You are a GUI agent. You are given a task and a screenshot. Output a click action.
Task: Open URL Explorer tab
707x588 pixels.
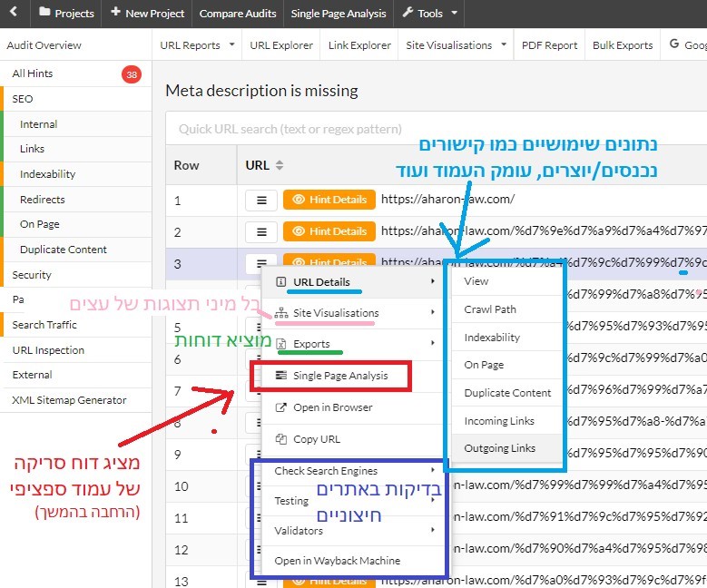(281, 45)
